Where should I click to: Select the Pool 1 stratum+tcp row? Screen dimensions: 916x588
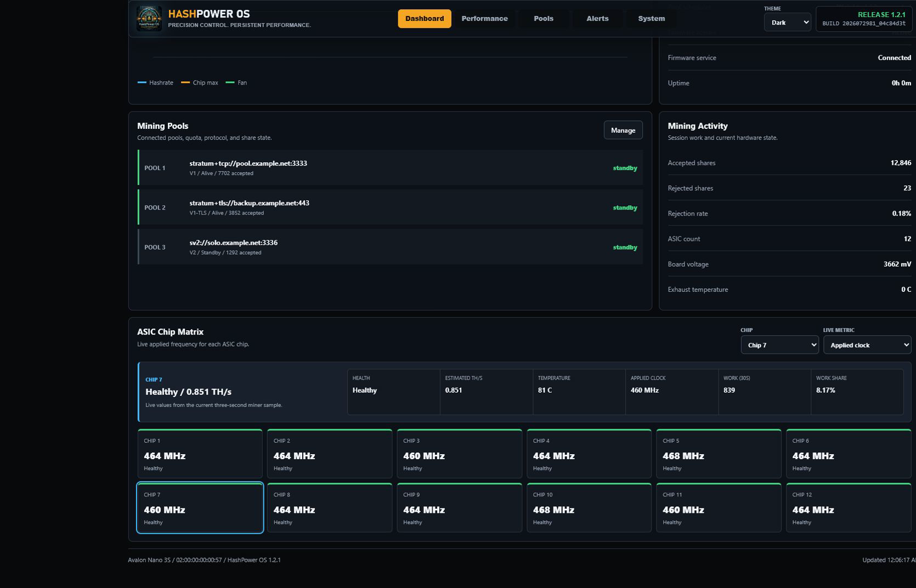tap(390, 168)
